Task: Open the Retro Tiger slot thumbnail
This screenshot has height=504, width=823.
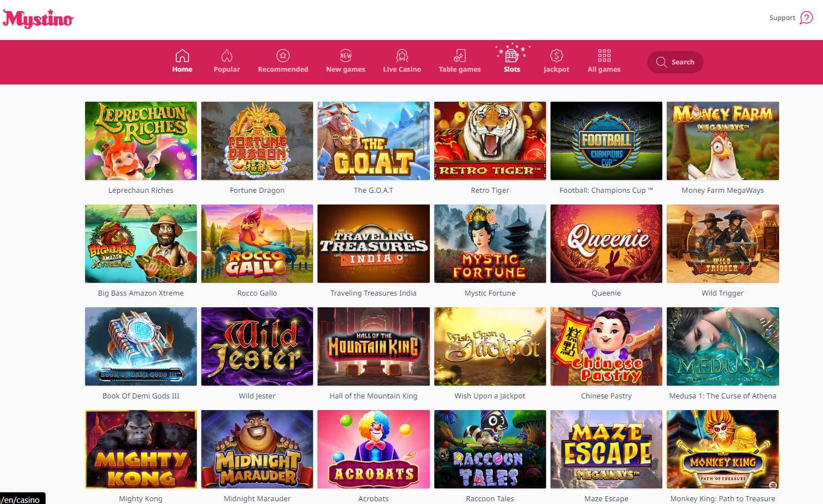Action: click(490, 141)
